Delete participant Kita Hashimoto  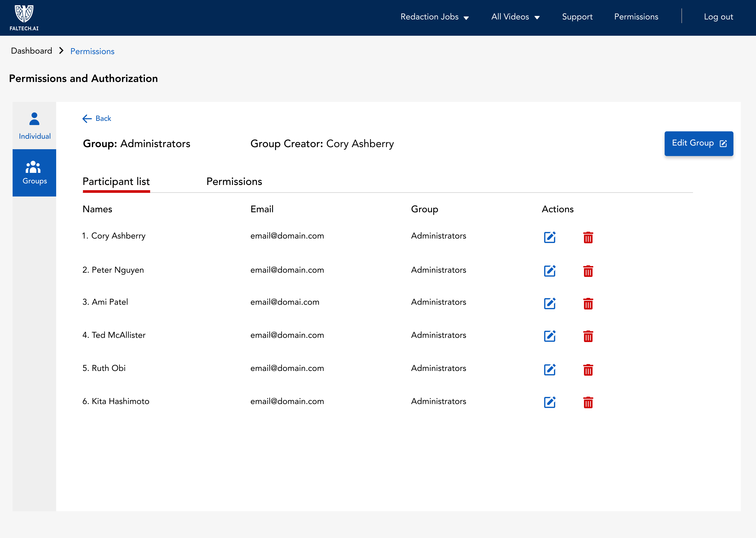click(x=588, y=402)
